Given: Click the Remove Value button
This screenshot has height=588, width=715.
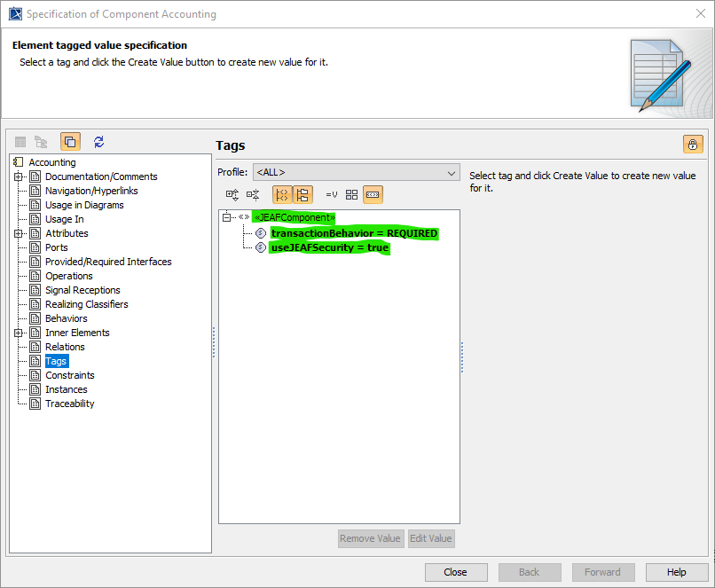Looking at the screenshot, I should (x=370, y=538).
